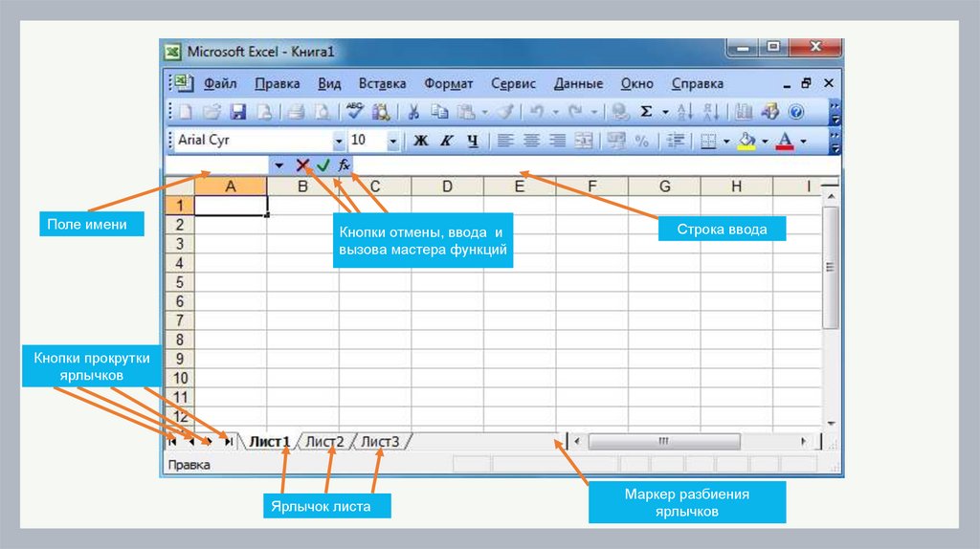This screenshot has width=980, height=549.
Task: Apply the Currency style icon
Action: pos(616,141)
